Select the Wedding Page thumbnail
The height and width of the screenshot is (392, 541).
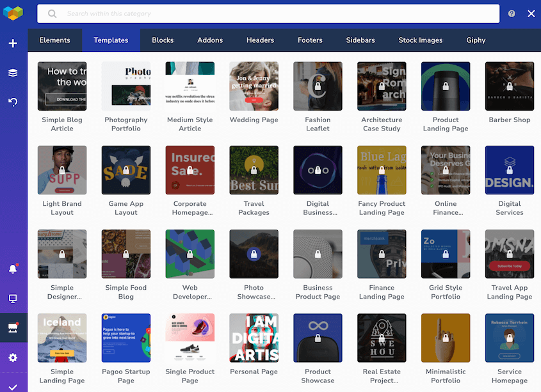[x=254, y=86]
